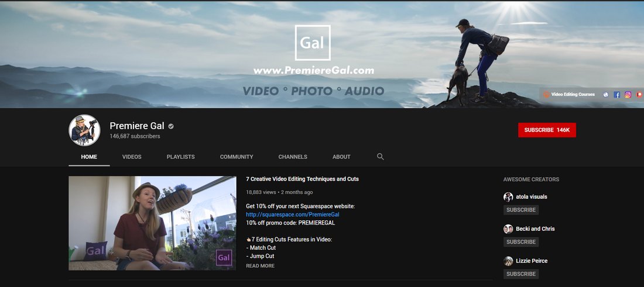Switch to the Home tab

pyautogui.click(x=89, y=157)
